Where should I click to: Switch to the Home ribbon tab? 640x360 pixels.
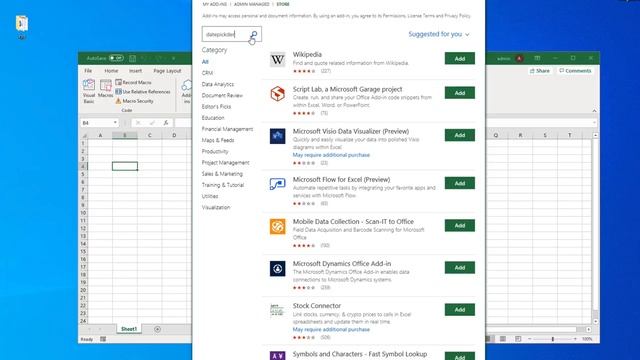[x=111, y=71]
